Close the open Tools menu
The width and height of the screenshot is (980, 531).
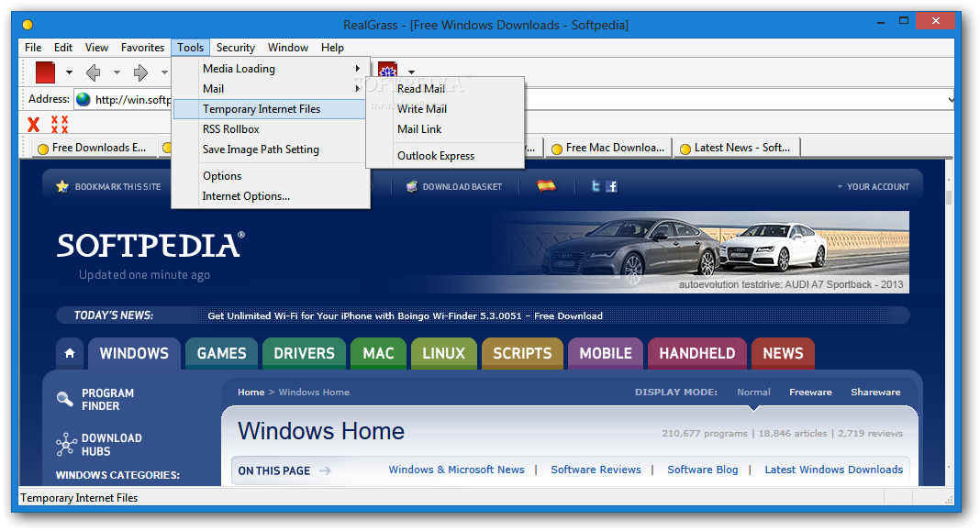click(x=190, y=48)
